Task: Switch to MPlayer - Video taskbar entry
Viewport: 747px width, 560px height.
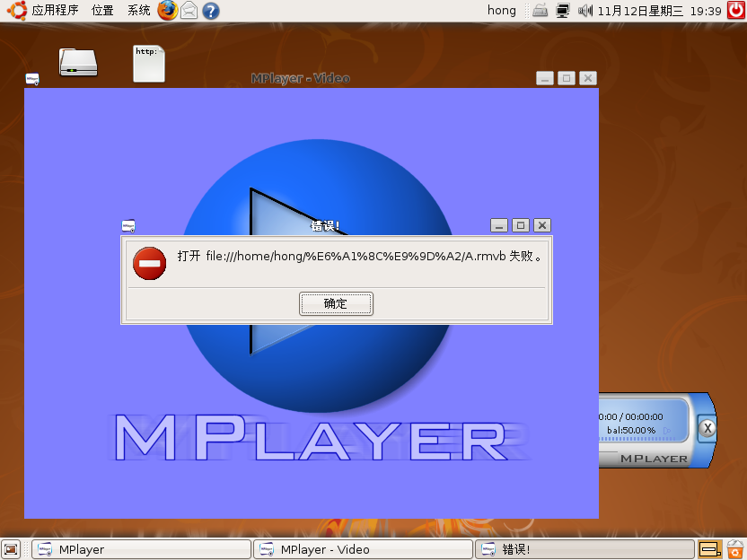Action: coord(363,549)
